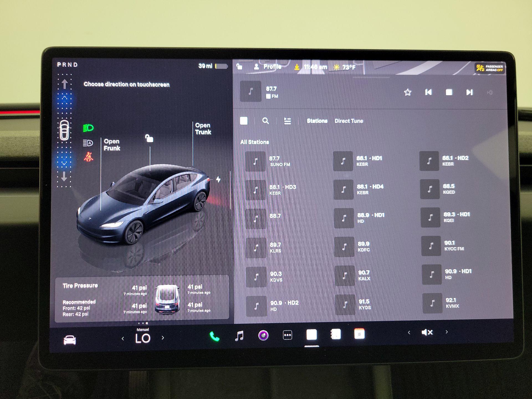Tune to 90.9 HD2
The width and height of the screenshot is (532, 399).
coord(273,306)
